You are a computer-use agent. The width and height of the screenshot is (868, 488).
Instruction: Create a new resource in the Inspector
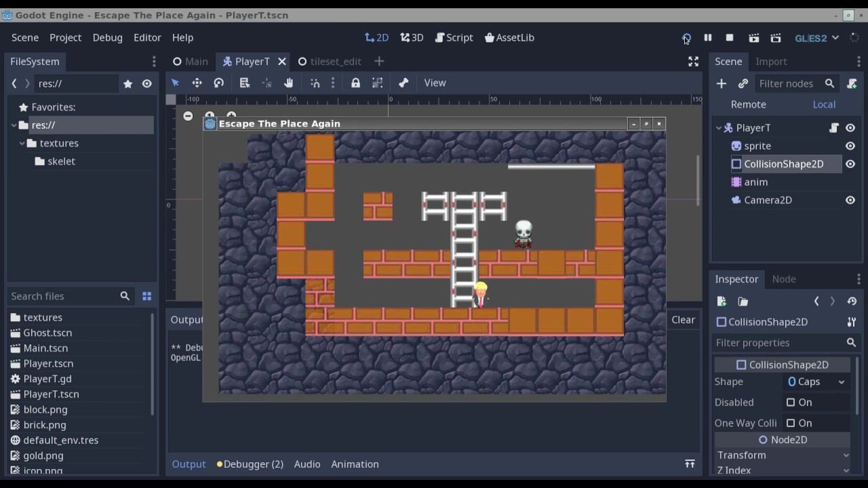click(x=722, y=302)
